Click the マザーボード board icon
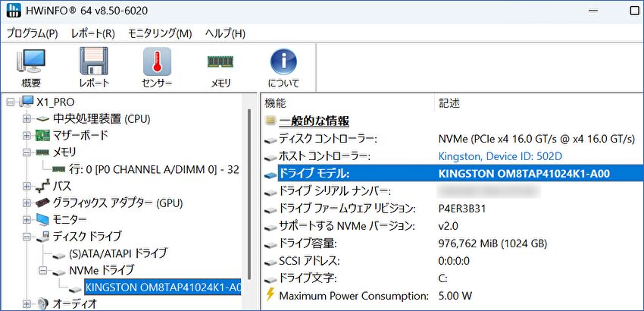The width and height of the screenshot is (644, 311). pos(42,135)
